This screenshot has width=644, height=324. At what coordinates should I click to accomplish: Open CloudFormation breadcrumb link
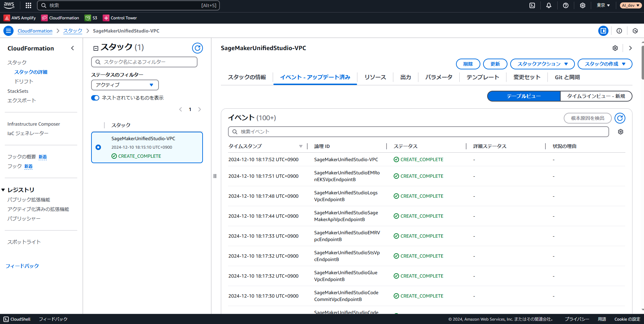pos(35,31)
